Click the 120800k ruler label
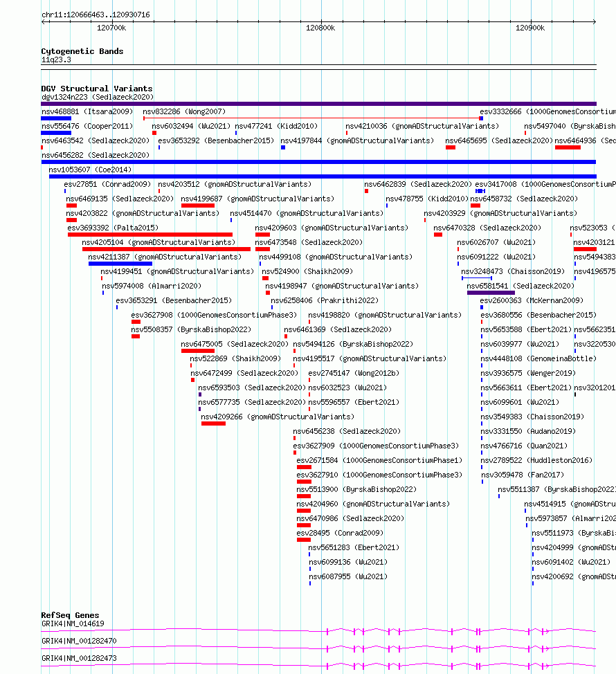Screen dimensions: 616x674 320,28
